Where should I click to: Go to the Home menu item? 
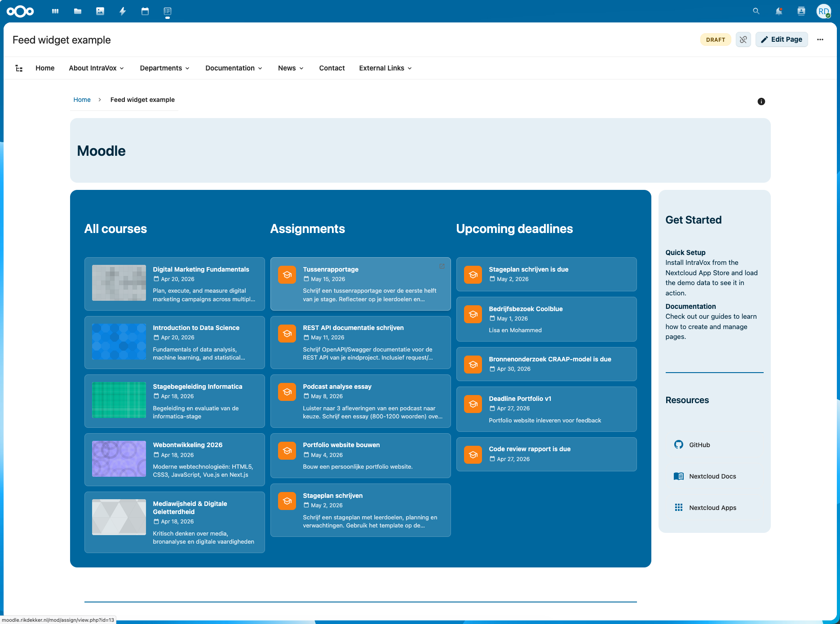[x=45, y=68]
